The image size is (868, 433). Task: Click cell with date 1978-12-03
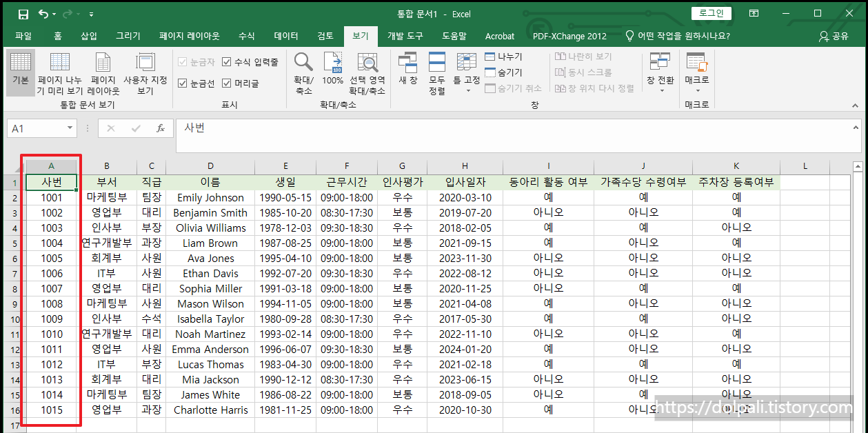point(285,228)
